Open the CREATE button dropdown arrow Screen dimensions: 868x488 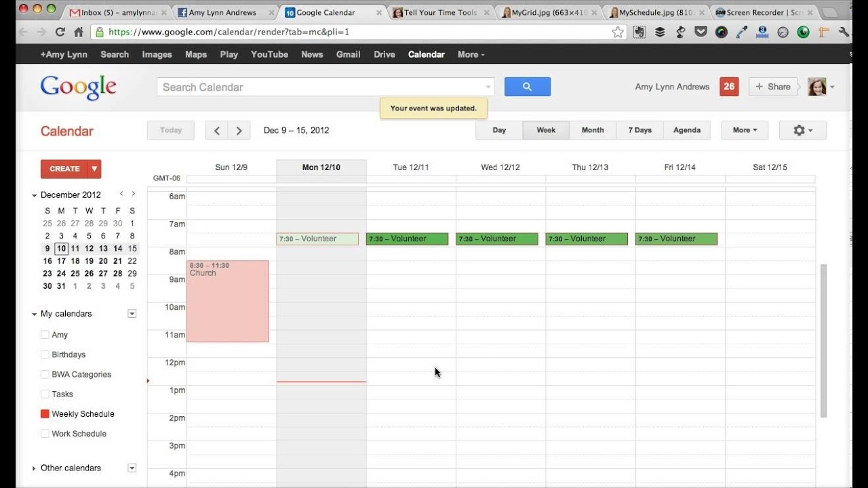pyautogui.click(x=94, y=169)
